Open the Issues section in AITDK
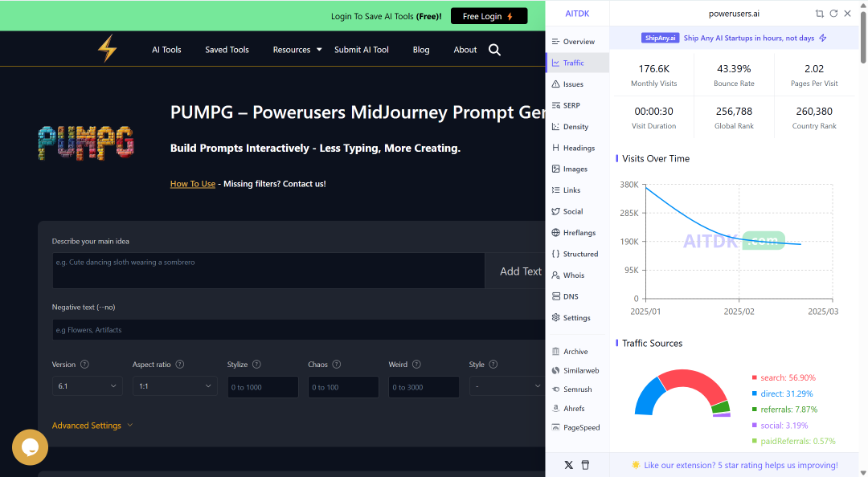The width and height of the screenshot is (868, 477). [x=577, y=84]
